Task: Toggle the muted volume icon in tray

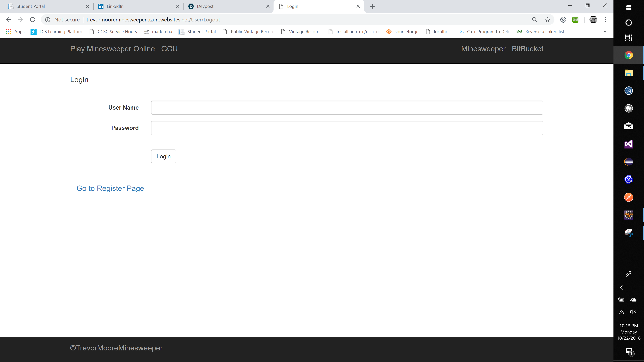Action: (633, 312)
